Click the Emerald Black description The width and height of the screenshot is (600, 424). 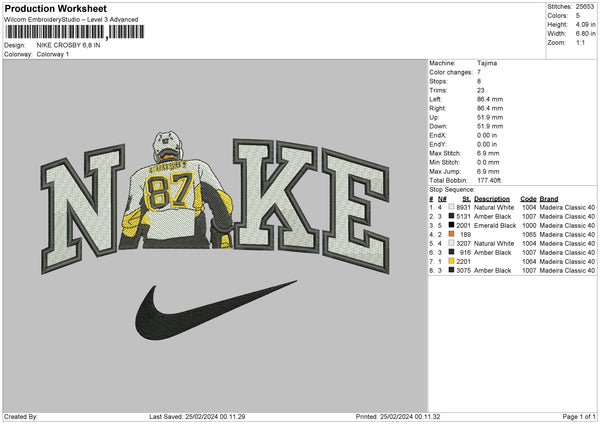tap(495, 225)
